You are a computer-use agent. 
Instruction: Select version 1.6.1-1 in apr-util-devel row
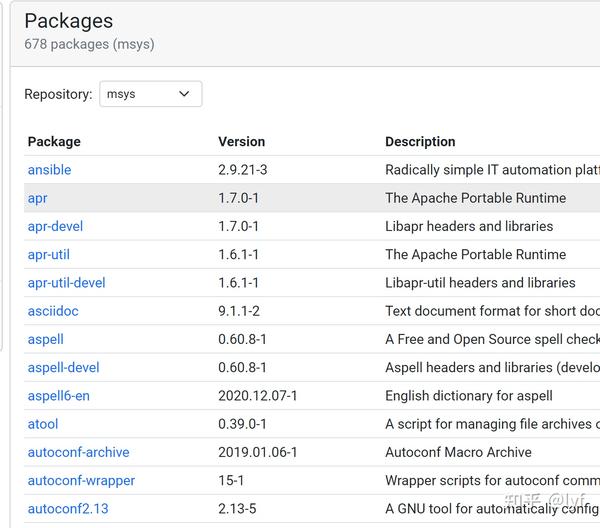(238, 283)
